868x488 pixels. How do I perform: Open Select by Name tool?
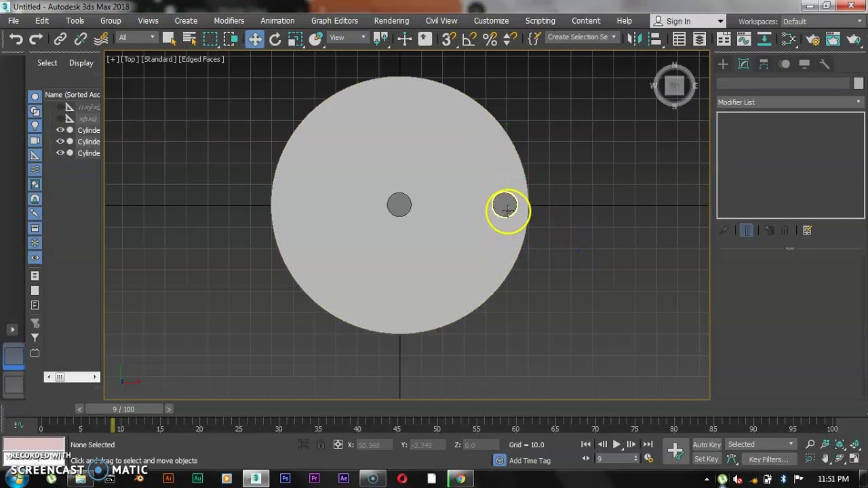click(x=189, y=39)
